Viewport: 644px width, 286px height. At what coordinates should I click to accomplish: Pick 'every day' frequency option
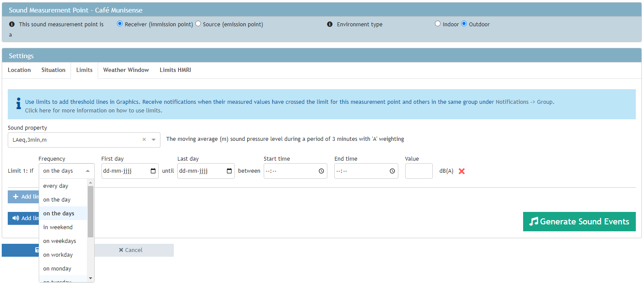click(56, 186)
